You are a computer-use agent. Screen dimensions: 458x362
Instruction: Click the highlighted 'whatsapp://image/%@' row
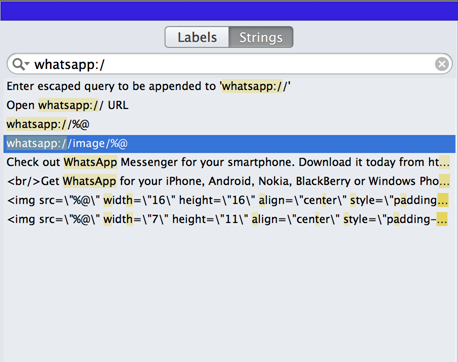pos(229,144)
